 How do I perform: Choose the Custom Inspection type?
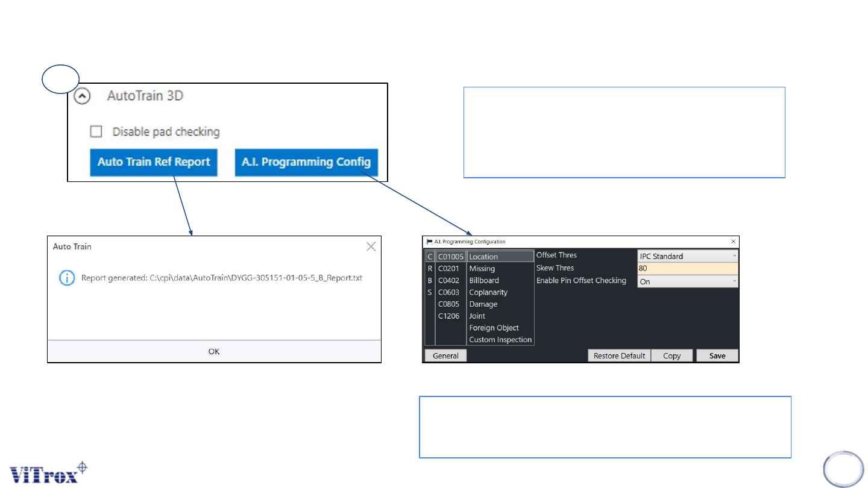tap(500, 340)
